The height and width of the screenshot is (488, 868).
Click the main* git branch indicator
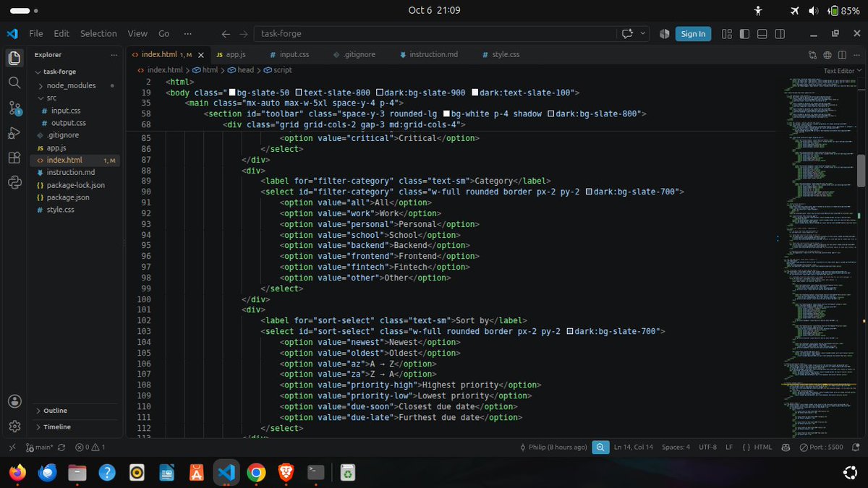tap(40, 448)
